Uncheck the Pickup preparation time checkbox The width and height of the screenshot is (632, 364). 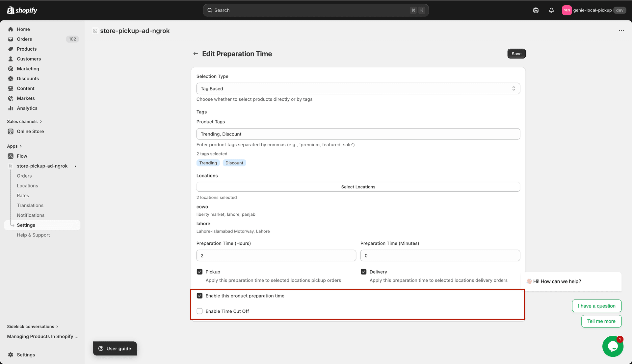click(199, 272)
